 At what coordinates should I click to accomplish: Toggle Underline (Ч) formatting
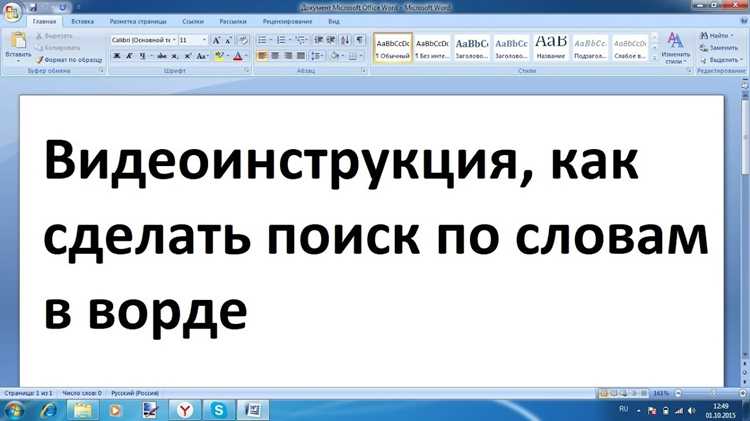point(142,56)
